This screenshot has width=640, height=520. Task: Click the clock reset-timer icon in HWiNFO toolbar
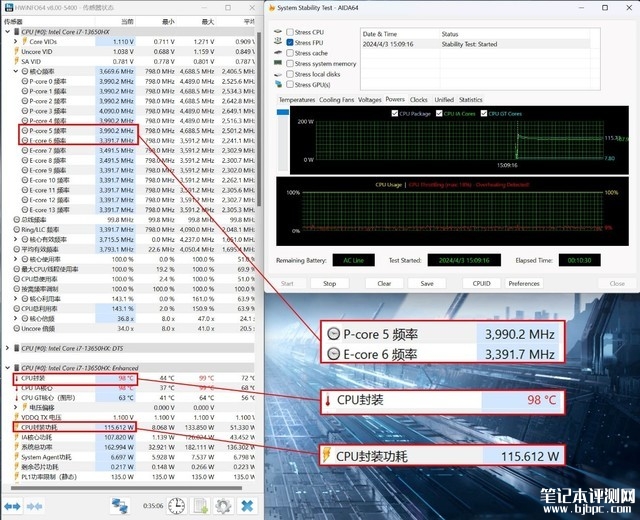point(177,506)
